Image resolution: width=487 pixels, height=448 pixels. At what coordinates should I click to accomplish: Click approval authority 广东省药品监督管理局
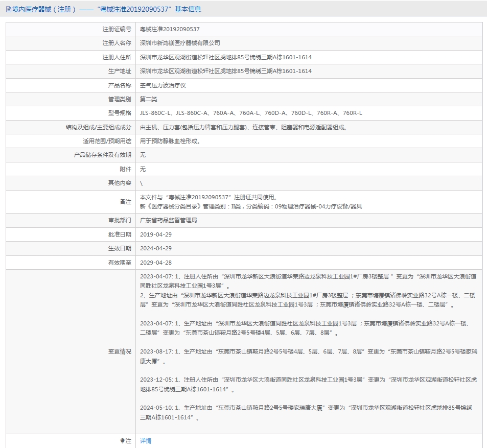coord(168,221)
